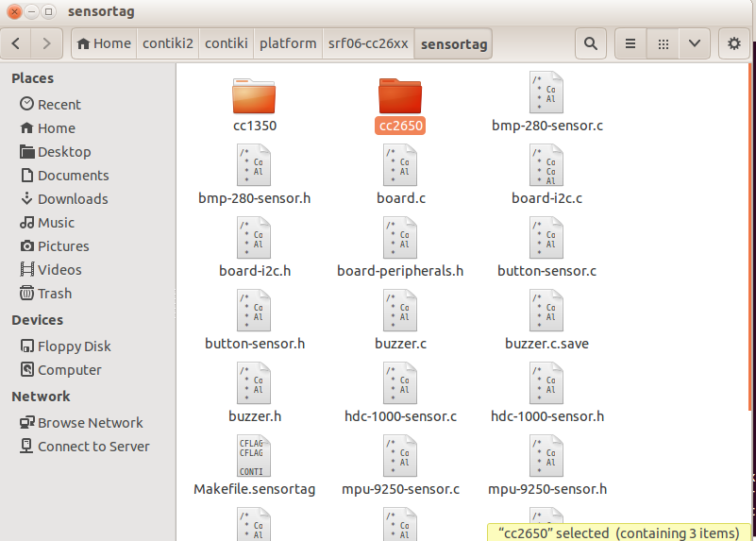The height and width of the screenshot is (541, 756).
Task: Navigate to contiki2 in the path bar
Action: coord(168,43)
